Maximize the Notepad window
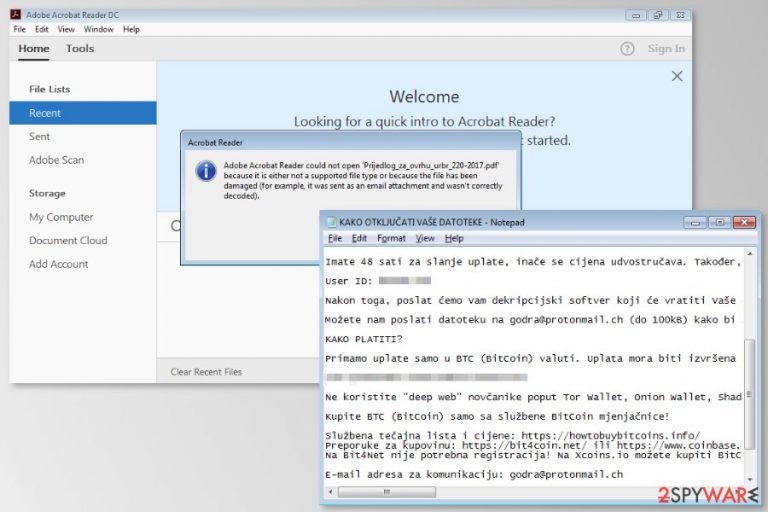The width and height of the screenshot is (768, 512). 720,222
